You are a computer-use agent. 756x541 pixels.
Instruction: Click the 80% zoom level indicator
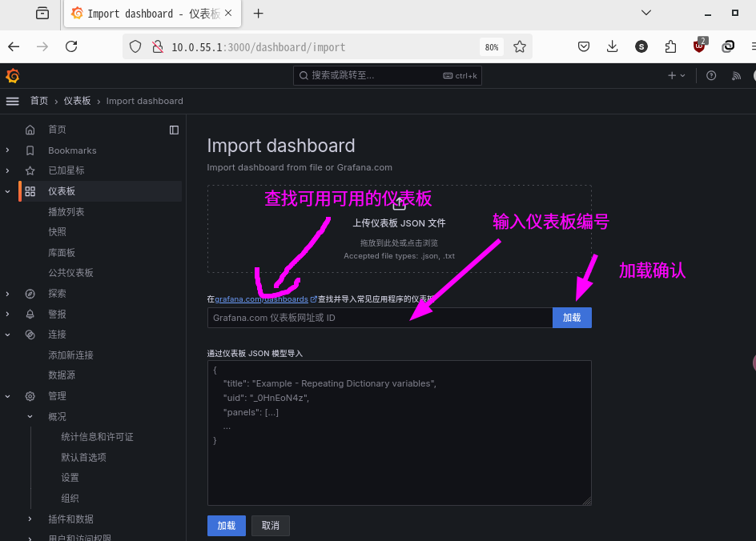click(x=491, y=47)
